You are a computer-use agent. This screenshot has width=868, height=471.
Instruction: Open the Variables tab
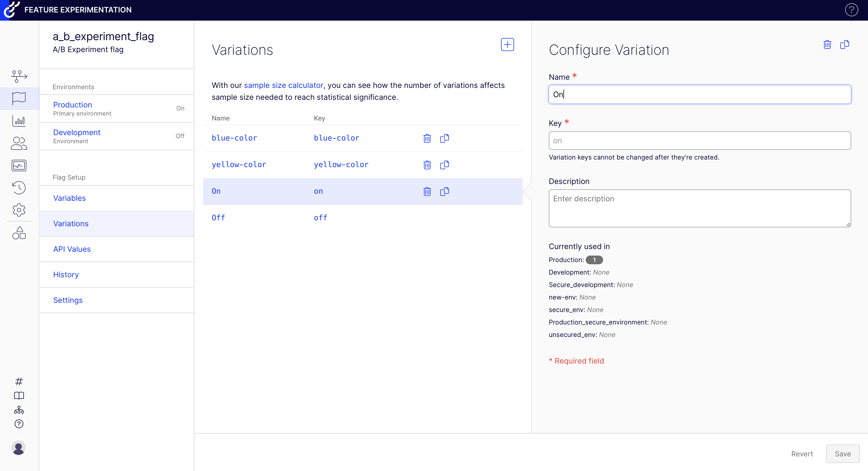69,198
